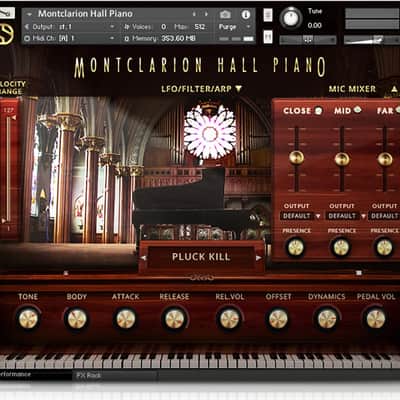Click the MID mic PRESENCE knob
Image resolution: width=400 pixels, height=400 pixels.
click(x=341, y=247)
